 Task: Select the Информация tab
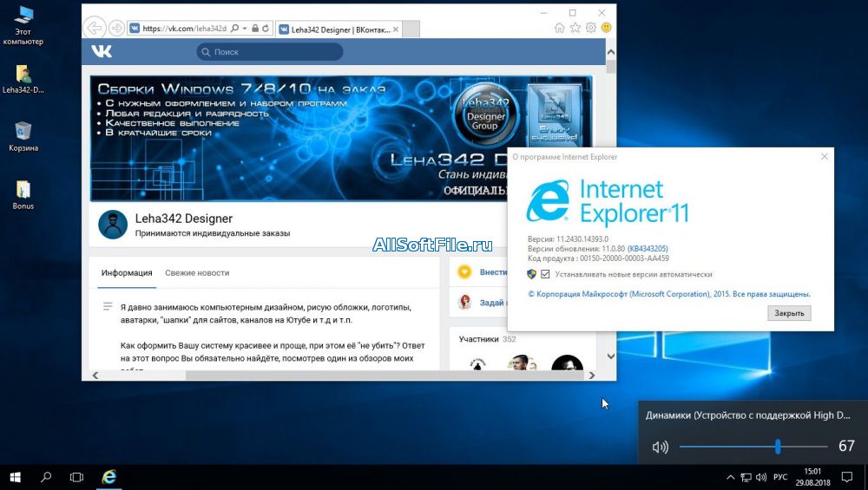tap(127, 272)
